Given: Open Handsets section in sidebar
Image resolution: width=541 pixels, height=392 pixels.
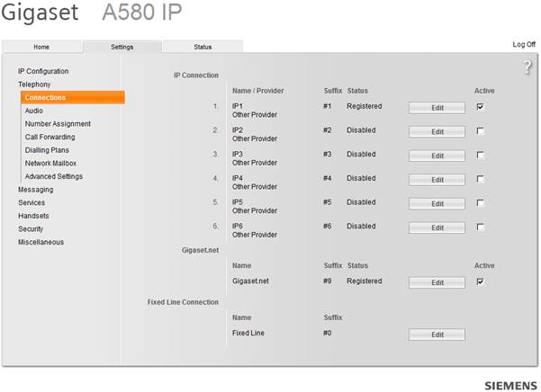Looking at the screenshot, I should click(33, 216).
